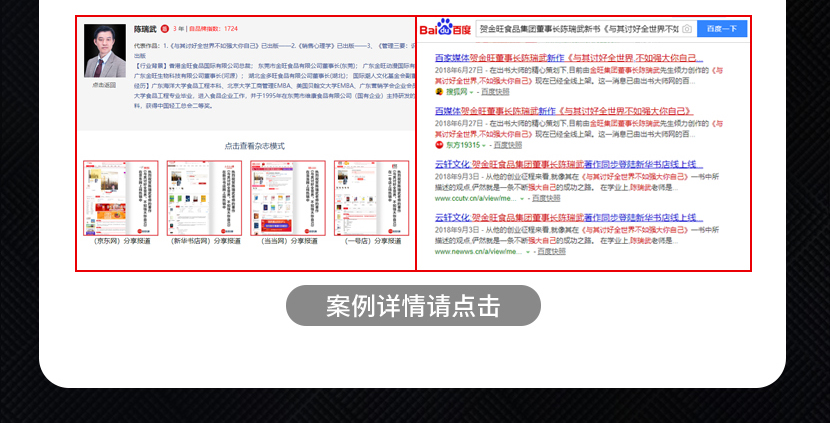The height and width of the screenshot is (423, 830).
Task: Open 百度快照 under the 搜狐网 result
Action: click(x=495, y=91)
